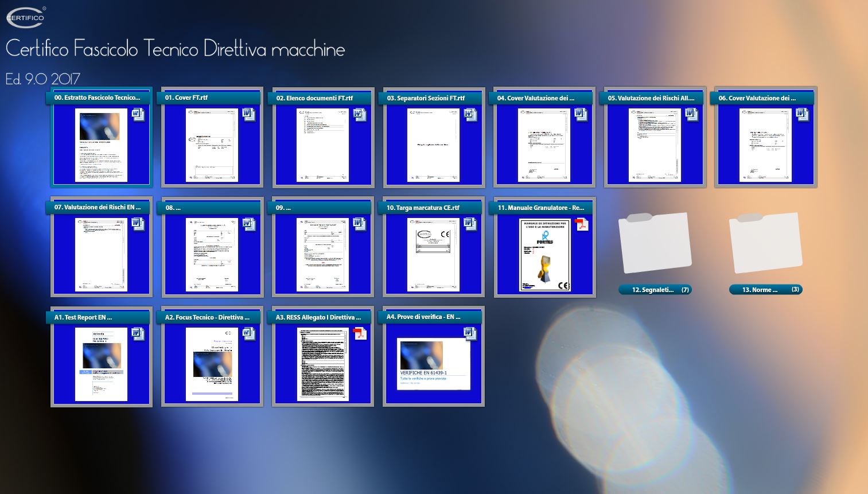Viewport: 868px width, 494px height.
Task: Open the A1. Test Report EN page preview
Action: click(101, 364)
